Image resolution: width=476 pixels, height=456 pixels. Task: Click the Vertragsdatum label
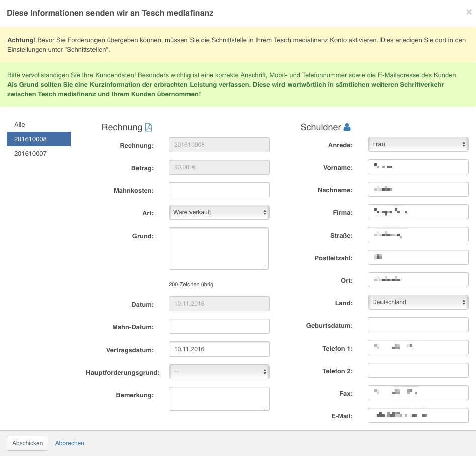[x=130, y=350]
